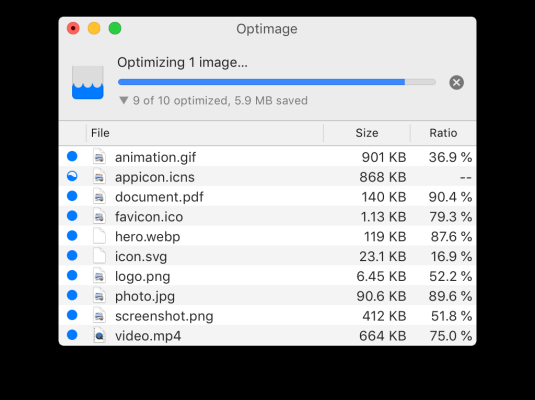The image size is (535, 400).
Task: Click the file icon of appicon.icns
Action: [99, 177]
